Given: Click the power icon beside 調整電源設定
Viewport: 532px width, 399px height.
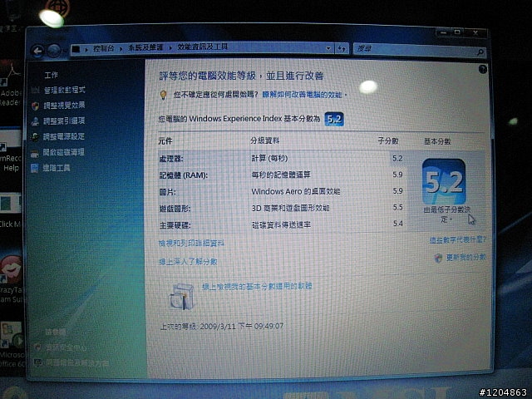Looking at the screenshot, I should pos(35,137).
